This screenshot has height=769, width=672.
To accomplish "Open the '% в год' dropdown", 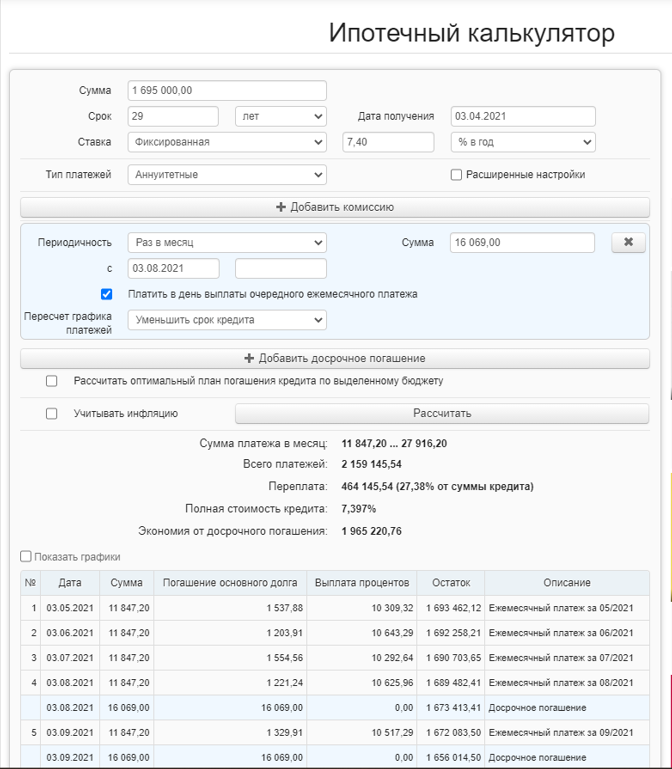I will pos(523,142).
